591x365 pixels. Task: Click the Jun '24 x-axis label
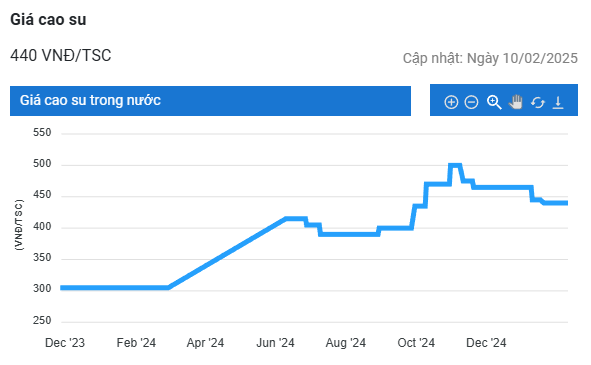[276, 343]
